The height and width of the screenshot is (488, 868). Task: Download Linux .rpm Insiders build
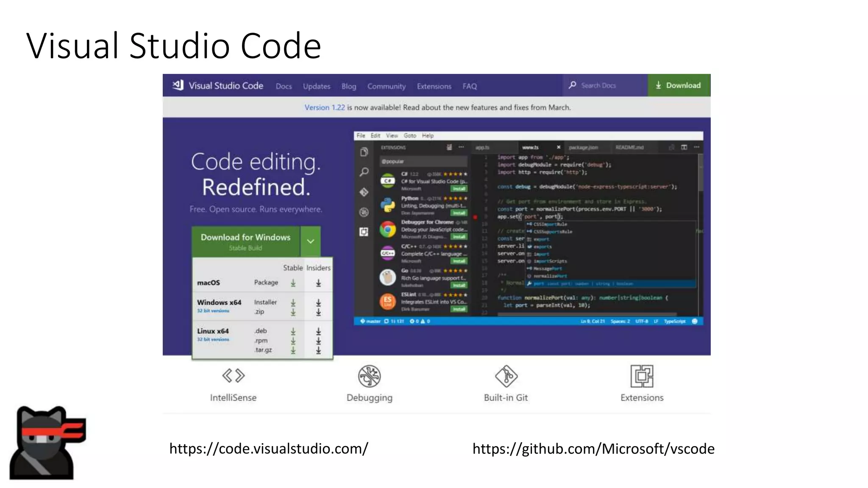pyautogui.click(x=318, y=341)
